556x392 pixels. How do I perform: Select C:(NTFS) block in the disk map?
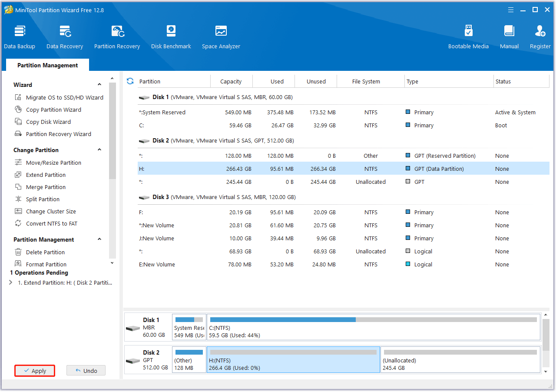(374, 327)
